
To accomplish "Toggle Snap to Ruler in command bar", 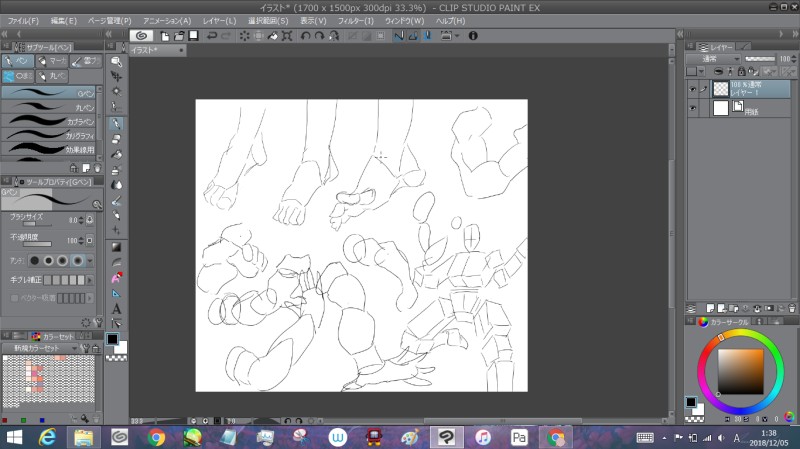I will coord(399,36).
